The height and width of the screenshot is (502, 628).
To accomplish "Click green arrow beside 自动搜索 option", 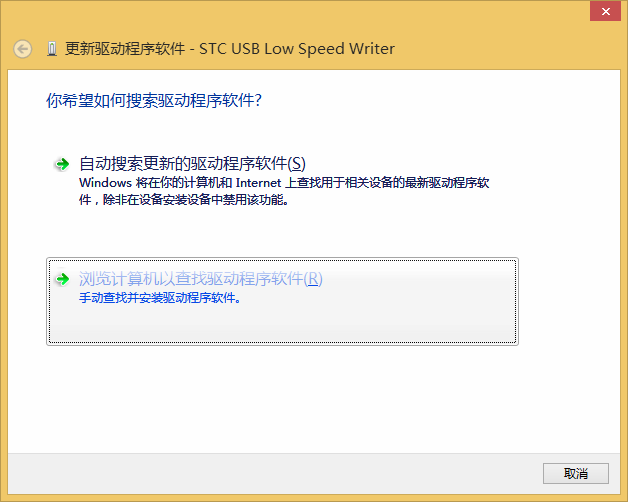I will point(62,164).
